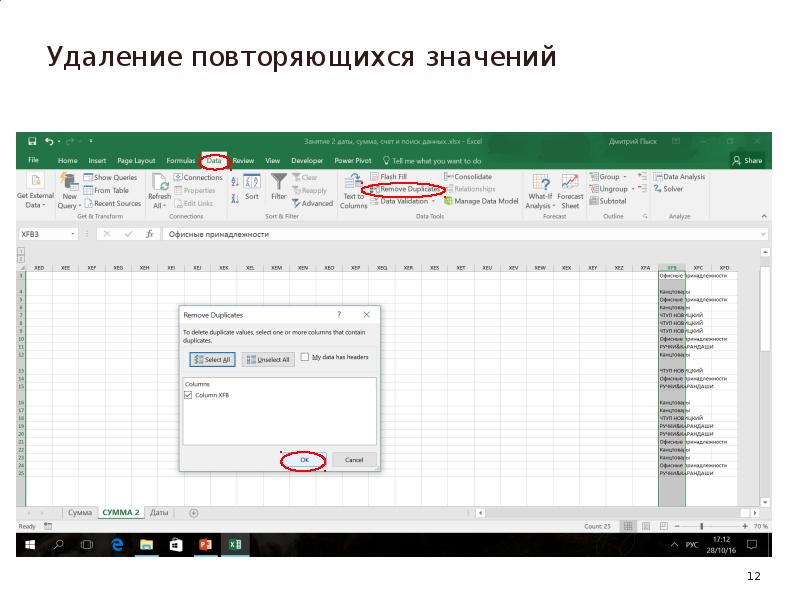Uncheck the Column XFB checkbox

pyautogui.click(x=189, y=395)
